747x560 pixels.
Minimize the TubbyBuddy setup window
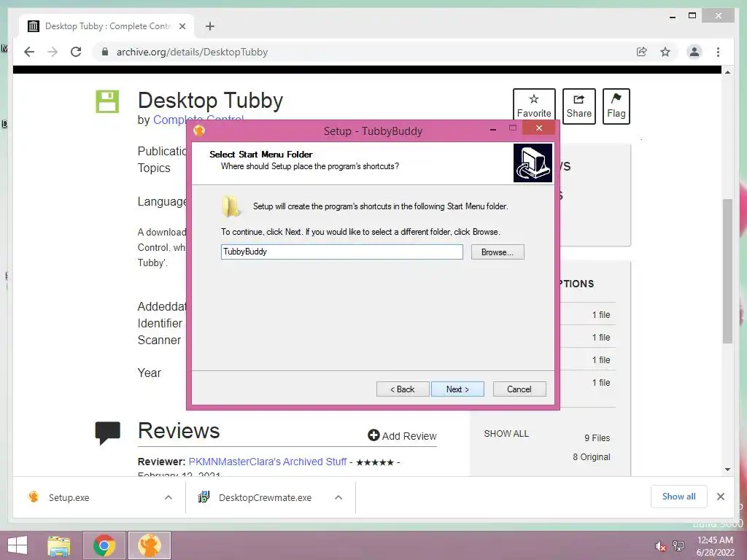pyautogui.click(x=493, y=129)
